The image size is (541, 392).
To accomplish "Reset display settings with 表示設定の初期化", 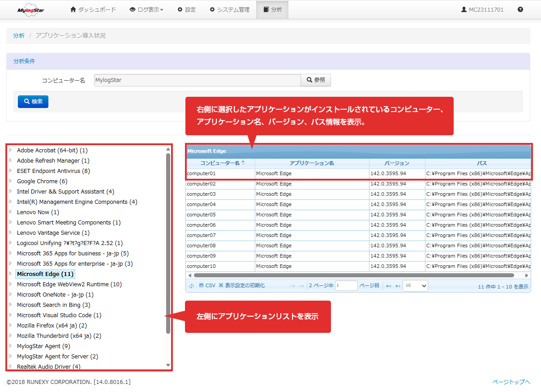I will (x=241, y=285).
